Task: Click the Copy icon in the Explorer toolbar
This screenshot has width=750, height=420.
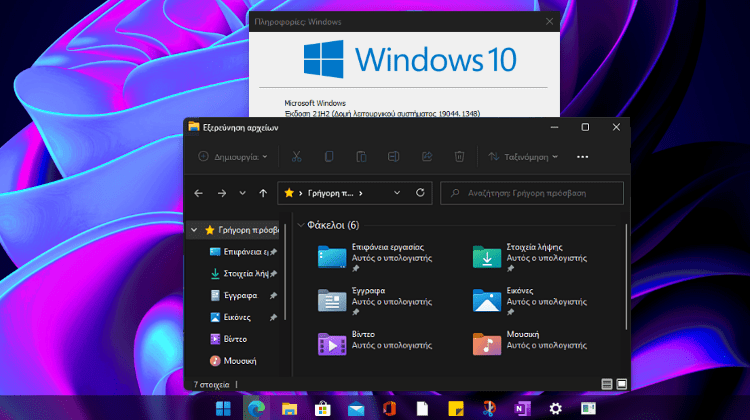Action: coord(329,156)
